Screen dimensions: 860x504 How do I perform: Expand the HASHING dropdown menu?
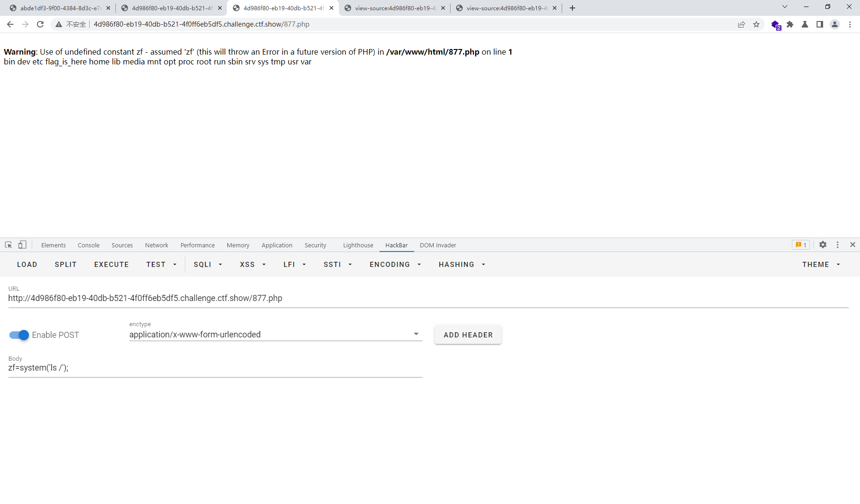pos(462,265)
